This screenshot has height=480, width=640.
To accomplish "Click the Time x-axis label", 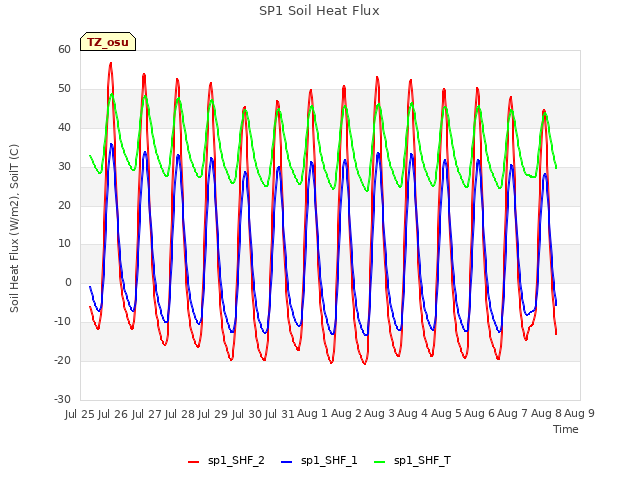I will point(565,429).
